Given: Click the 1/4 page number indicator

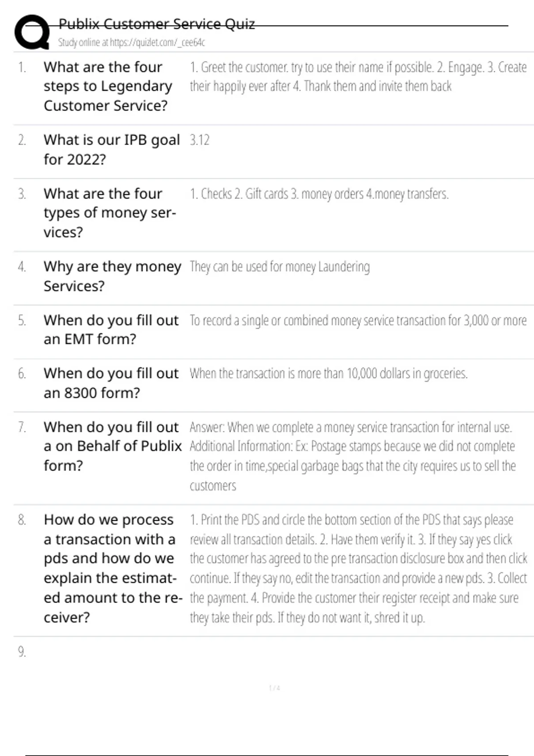Looking at the screenshot, I should click(x=274, y=688).
